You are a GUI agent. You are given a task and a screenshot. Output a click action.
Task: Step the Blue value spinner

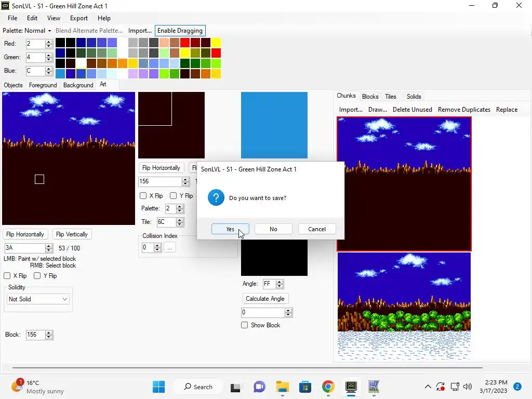[x=49, y=71]
